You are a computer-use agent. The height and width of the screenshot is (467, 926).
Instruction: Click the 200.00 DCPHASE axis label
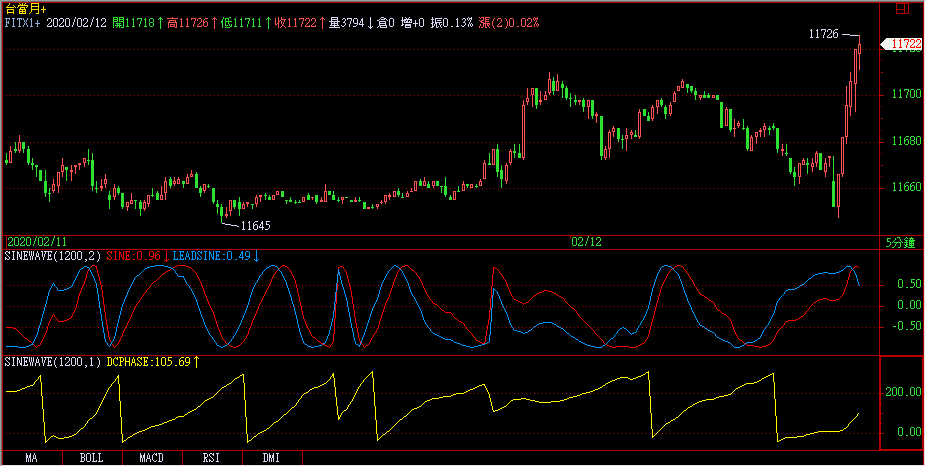click(903, 393)
